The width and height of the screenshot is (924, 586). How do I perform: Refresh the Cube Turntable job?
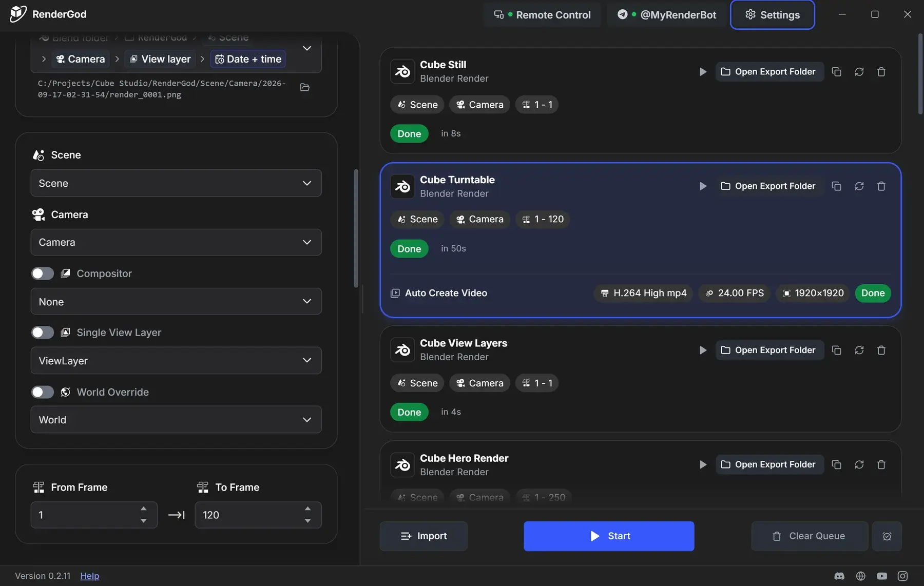click(x=859, y=186)
